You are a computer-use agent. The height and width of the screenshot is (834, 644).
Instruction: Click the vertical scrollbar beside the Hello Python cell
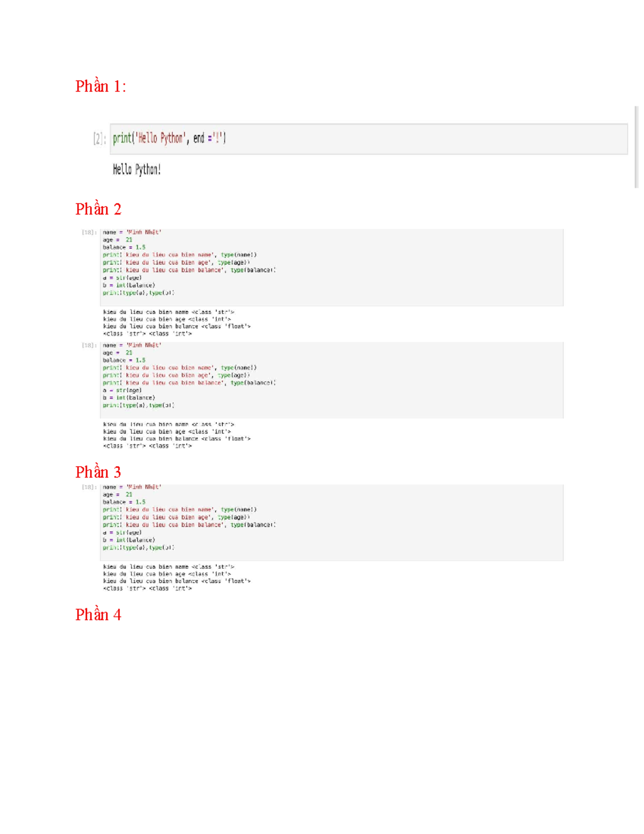[x=636, y=147]
